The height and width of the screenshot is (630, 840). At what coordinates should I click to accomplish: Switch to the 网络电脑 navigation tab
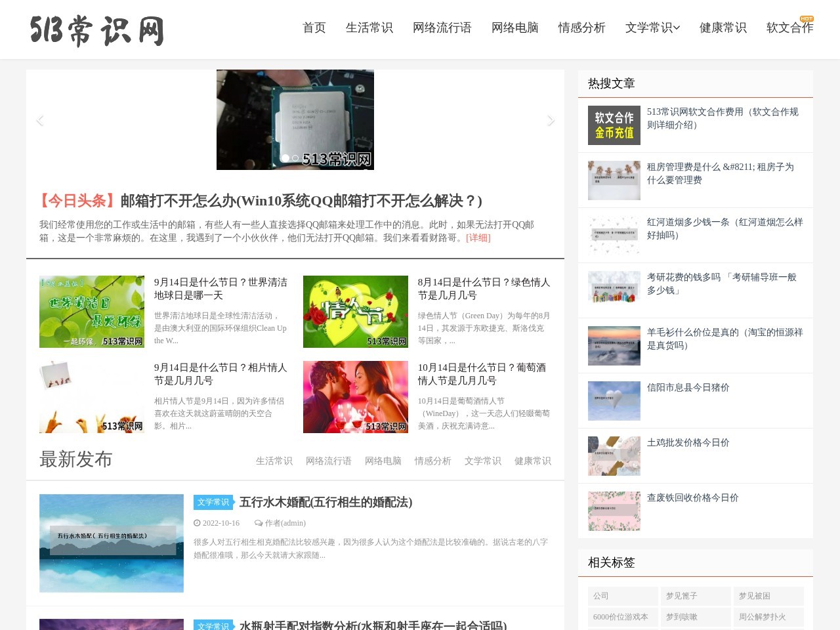pyautogui.click(x=514, y=28)
